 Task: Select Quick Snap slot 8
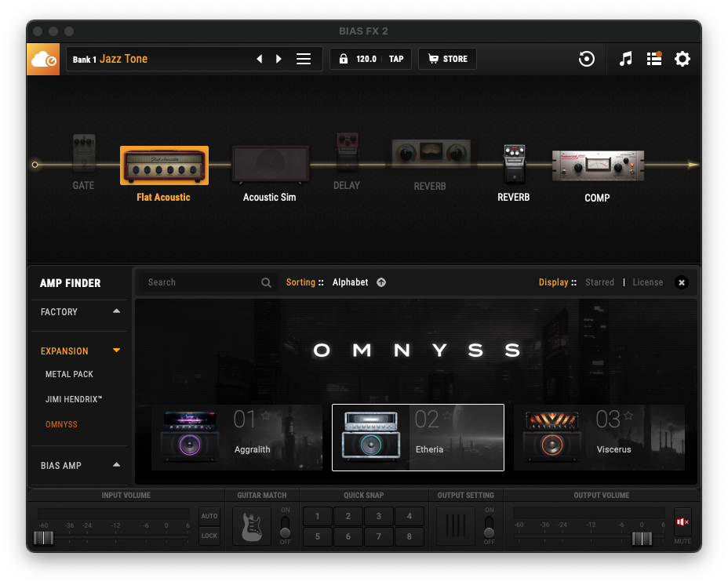tap(409, 536)
